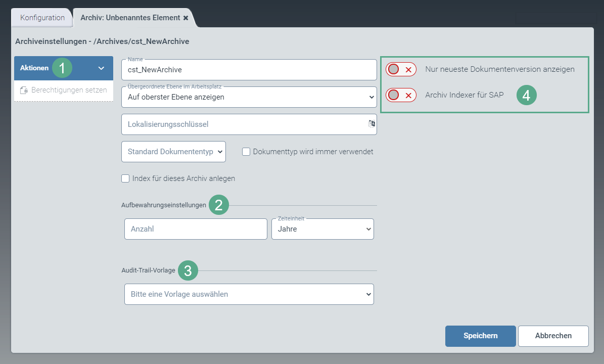
Task: Select an Audit-Trail template from dropdown
Action: tap(249, 294)
